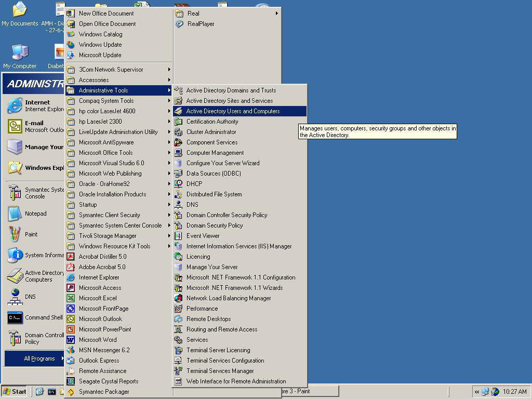Expand the Real folder submenu arrow
Image resolution: width=532 pixels, height=399 pixels.
pyautogui.click(x=277, y=14)
